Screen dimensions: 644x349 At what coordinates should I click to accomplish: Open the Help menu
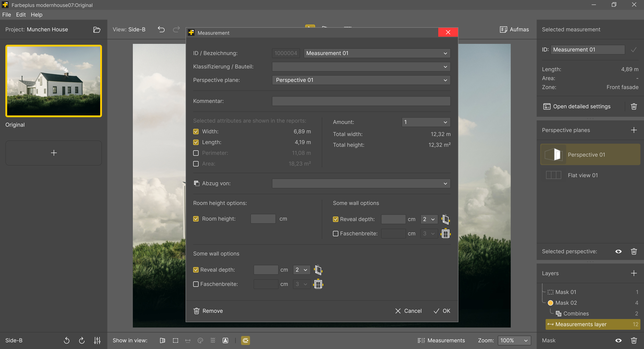[36, 15]
